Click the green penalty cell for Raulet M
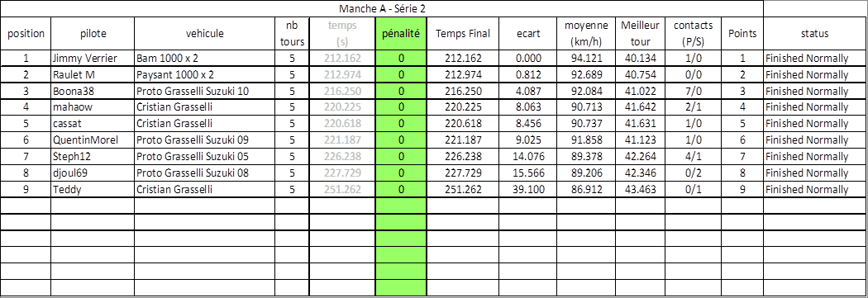This screenshot has width=868, height=298. [401, 74]
